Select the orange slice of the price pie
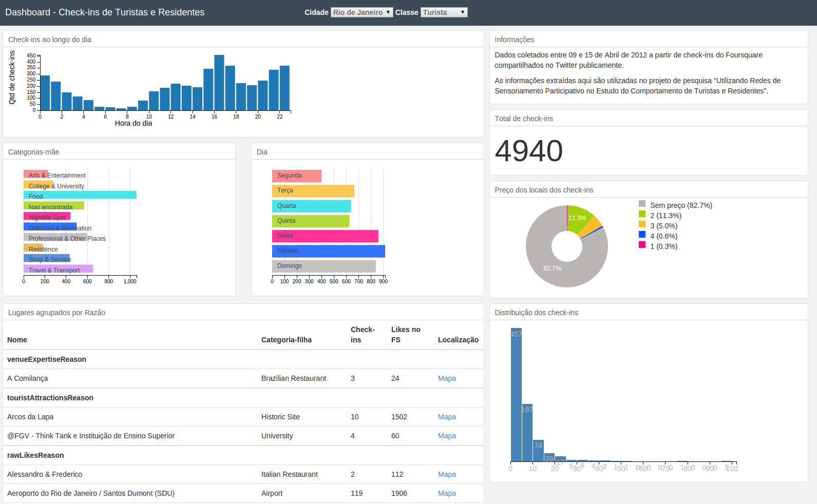Screen dimensions: 817x504 (592, 228)
